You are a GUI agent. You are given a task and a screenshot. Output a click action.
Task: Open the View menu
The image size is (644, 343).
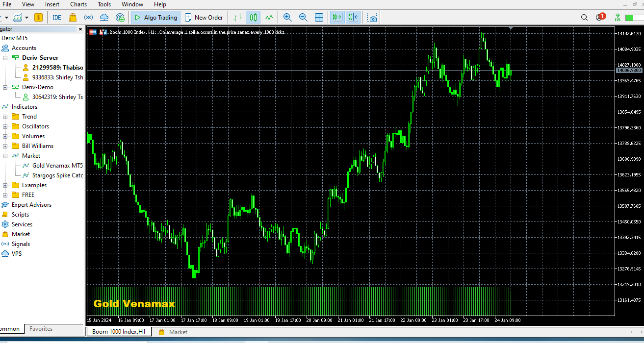(28, 4)
